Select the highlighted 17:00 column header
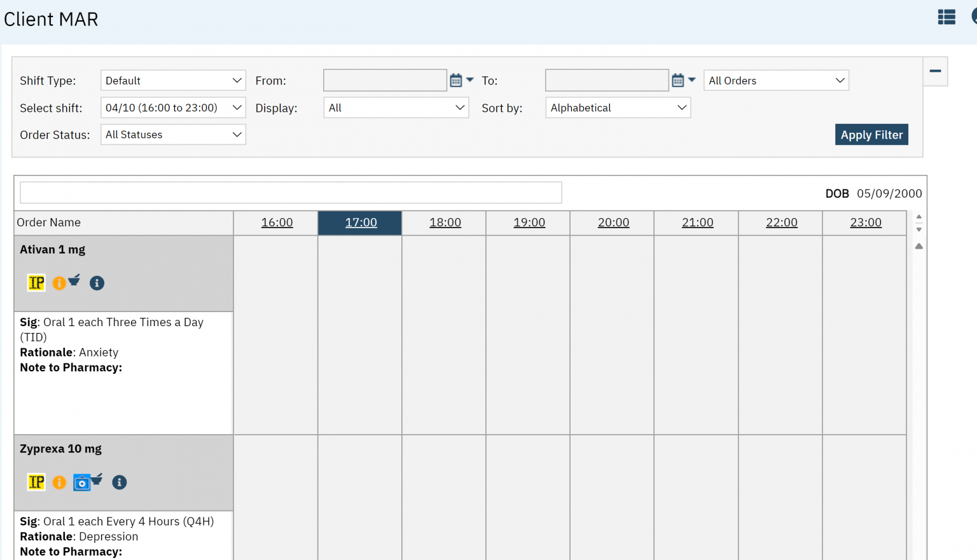This screenshot has width=977, height=560. [x=361, y=222]
